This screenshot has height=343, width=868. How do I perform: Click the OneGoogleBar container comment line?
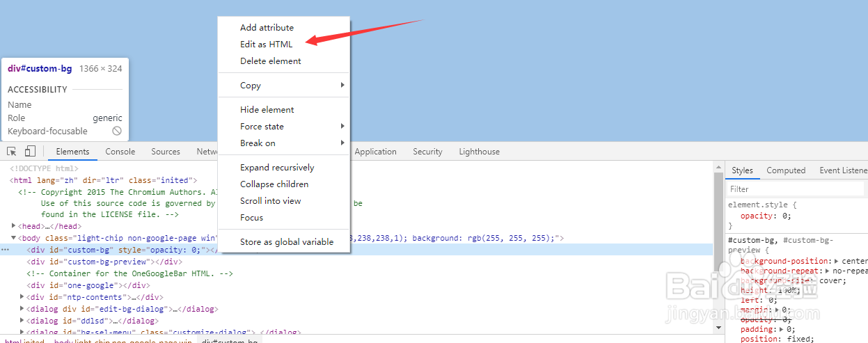(130, 273)
